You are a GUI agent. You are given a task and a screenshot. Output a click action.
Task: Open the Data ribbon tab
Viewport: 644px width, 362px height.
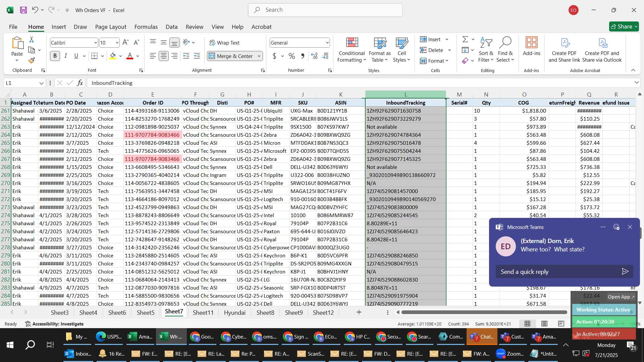pos(171,27)
